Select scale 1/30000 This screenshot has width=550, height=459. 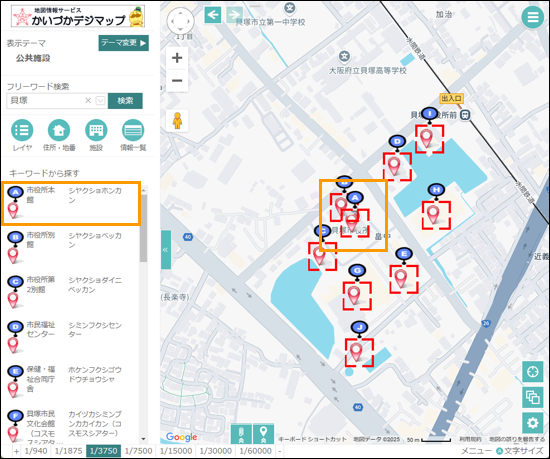215,451
